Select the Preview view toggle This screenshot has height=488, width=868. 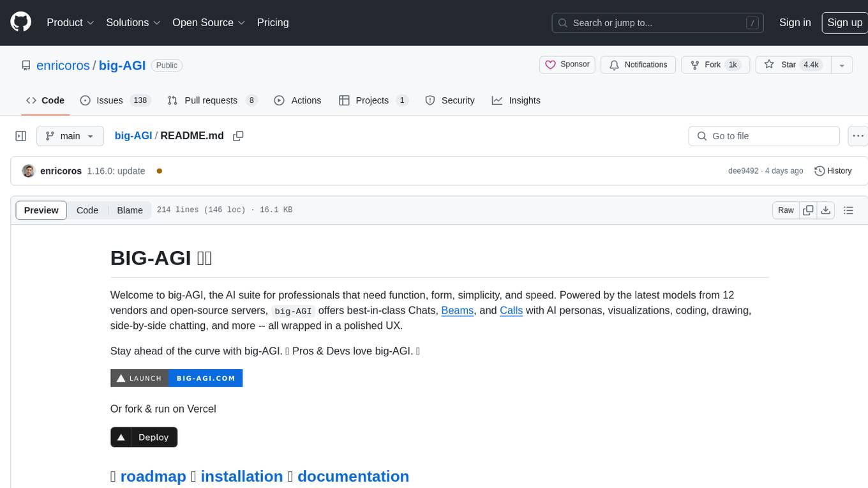[41, 210]
